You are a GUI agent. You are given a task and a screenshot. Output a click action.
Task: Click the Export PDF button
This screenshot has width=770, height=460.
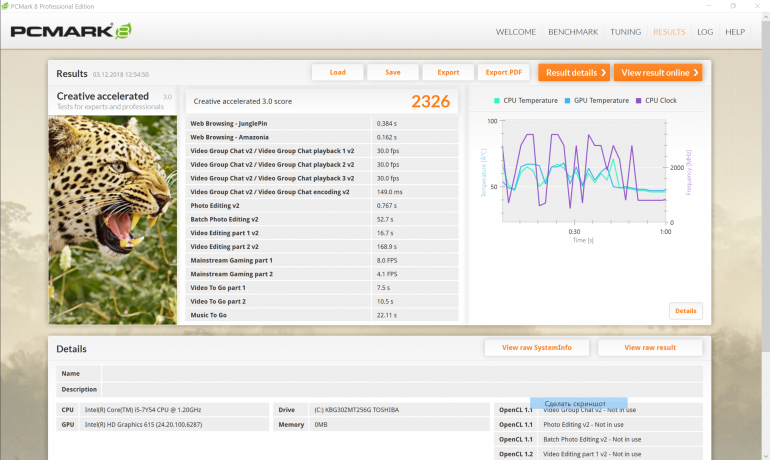coord(503,72)
